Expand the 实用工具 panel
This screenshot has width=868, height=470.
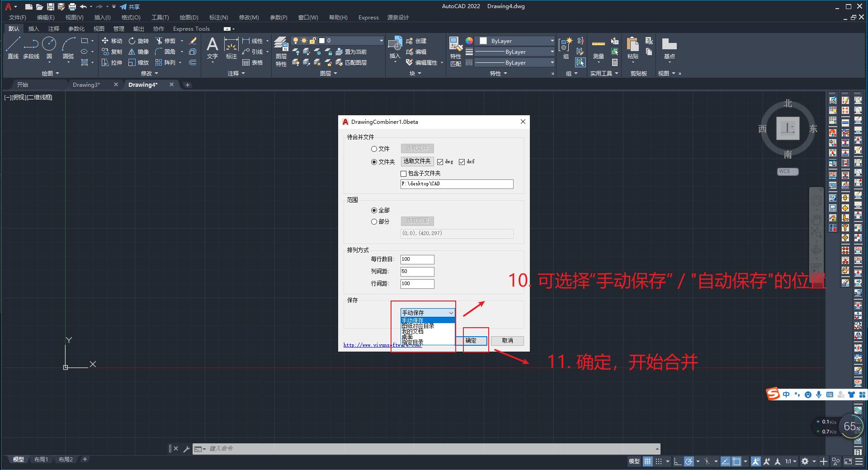(x=604, y=73)
